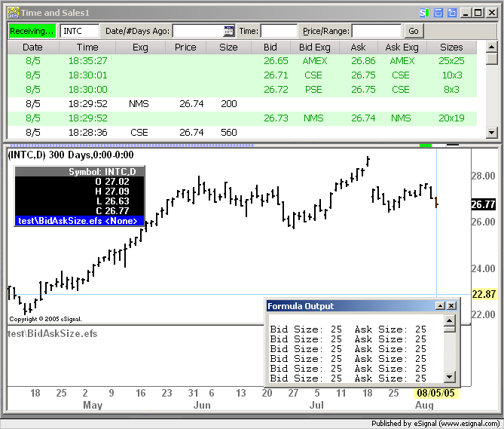
Task: Click trade size 200 in NMS row
Action: [x=229, y=104]
